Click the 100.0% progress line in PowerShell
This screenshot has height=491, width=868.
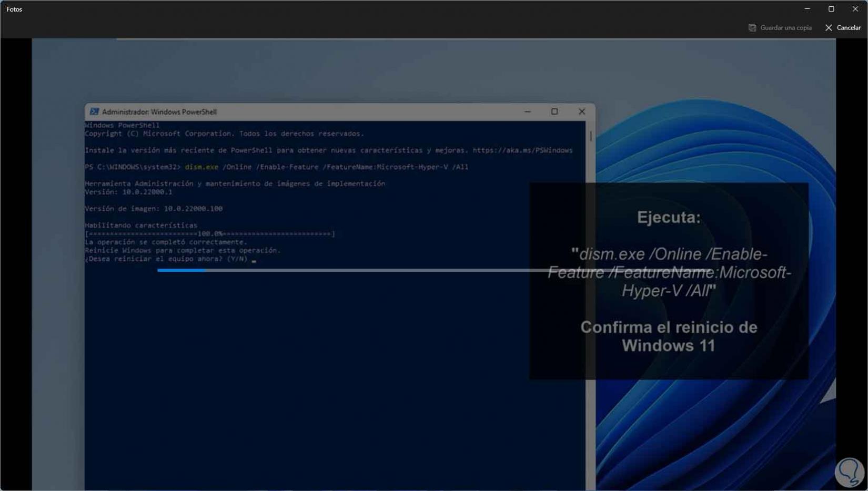coord(210,234)
